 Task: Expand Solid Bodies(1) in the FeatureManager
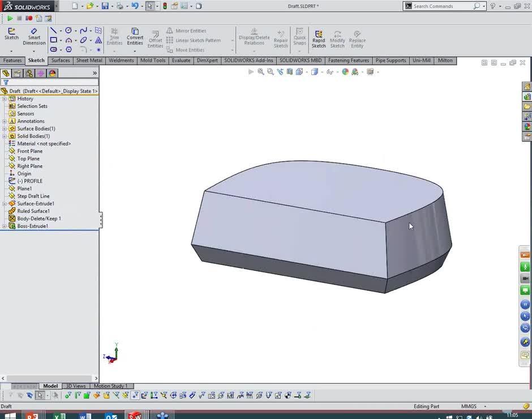(5, 136)
